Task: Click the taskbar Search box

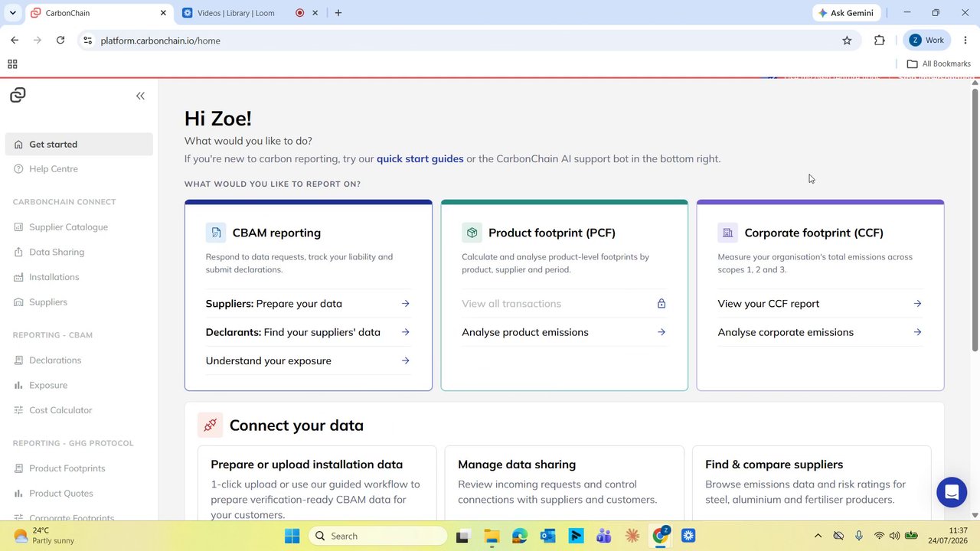Action: [377, 536]
